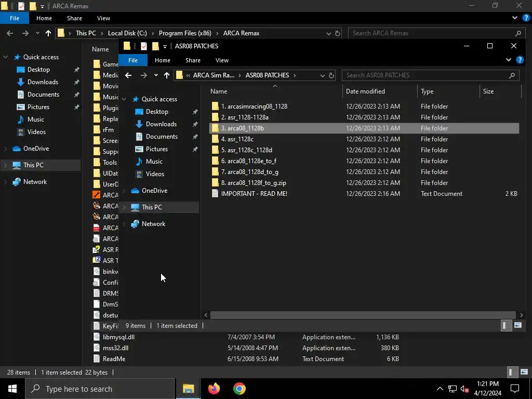Open the notifications action center

point(515,389)
